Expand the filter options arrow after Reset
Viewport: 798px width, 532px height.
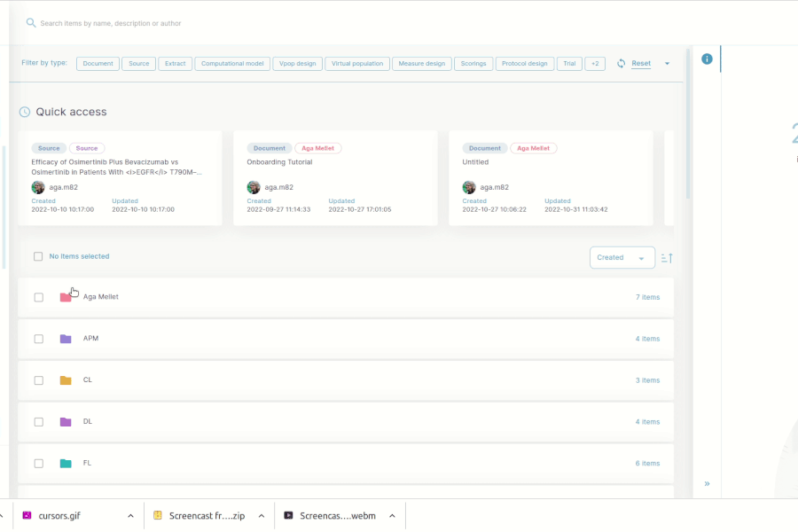(667, 64)
